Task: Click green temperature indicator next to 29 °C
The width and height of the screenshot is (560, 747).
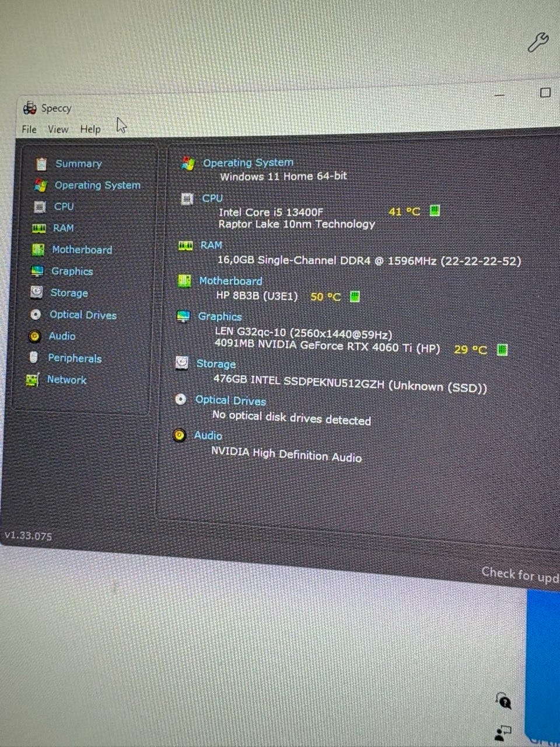Action: coord(502,350)
